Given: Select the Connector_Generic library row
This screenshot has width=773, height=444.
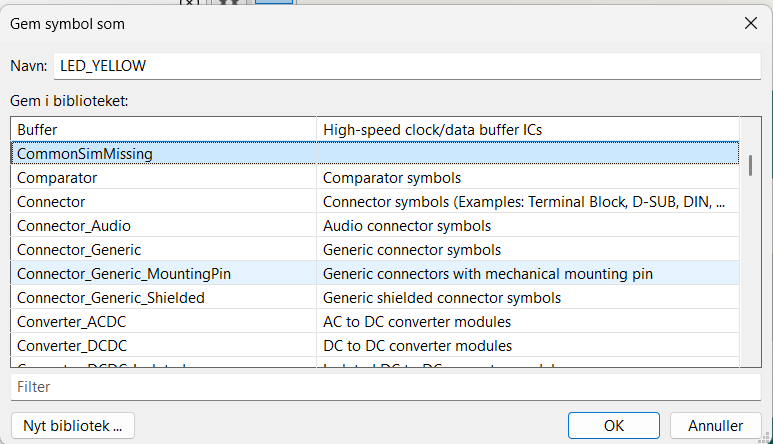Looking at the screenshot, I should tap(375, 249).
